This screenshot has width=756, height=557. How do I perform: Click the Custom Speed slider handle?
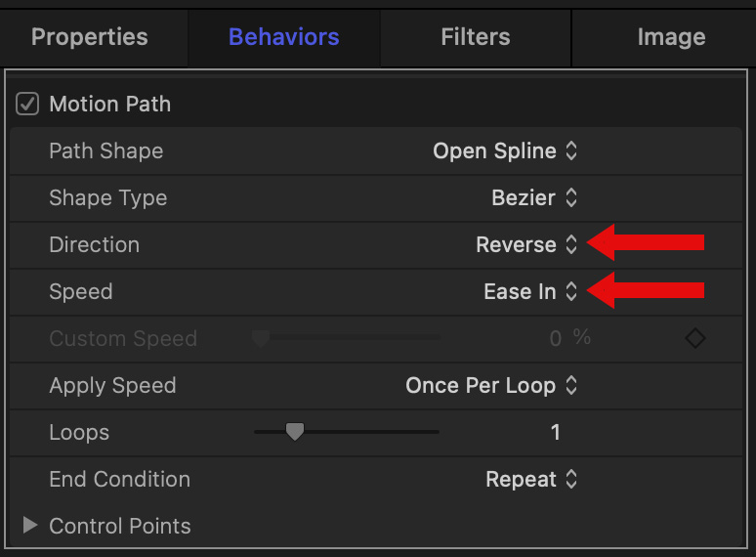[x=260, y=339]
